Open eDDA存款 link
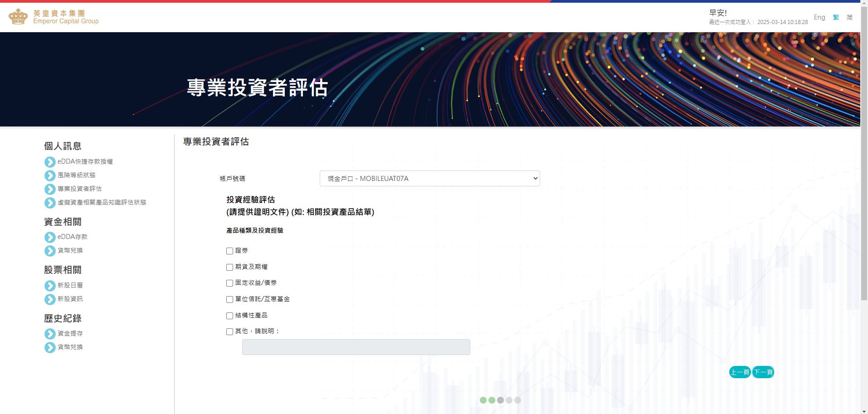The image size is (868, 414). pyautogui.click(x=73, y=237)
